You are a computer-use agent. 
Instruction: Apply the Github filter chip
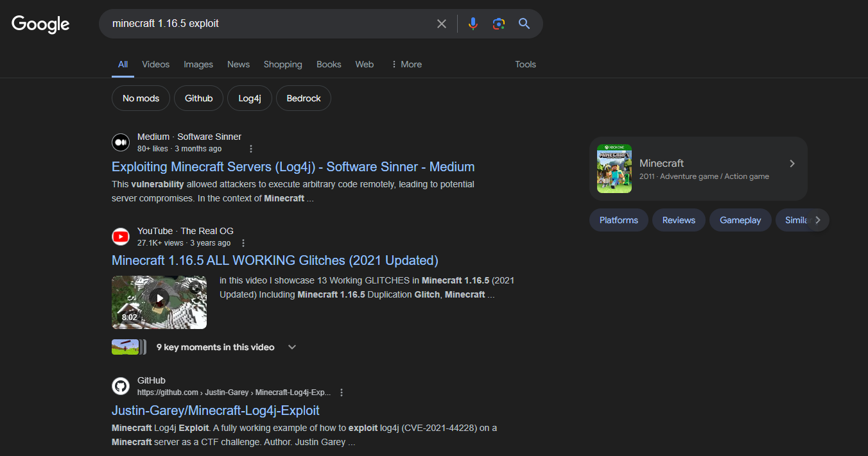pos(198,98)
